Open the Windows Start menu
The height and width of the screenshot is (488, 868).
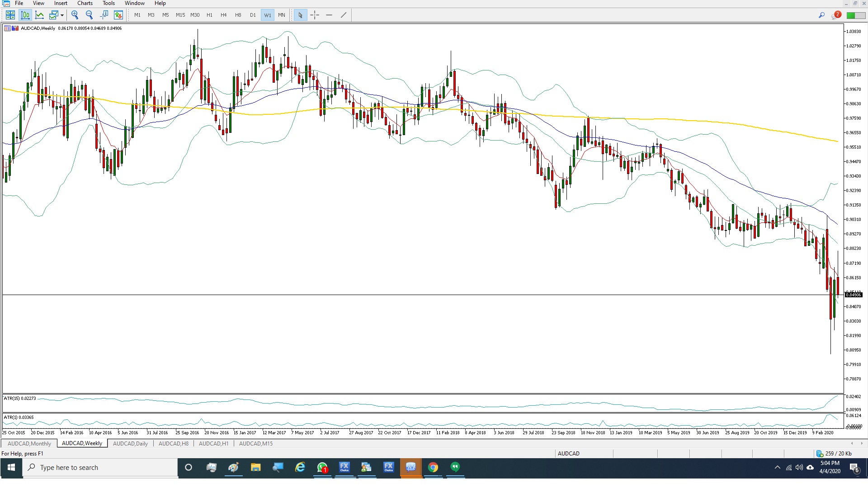pos(11,468)
